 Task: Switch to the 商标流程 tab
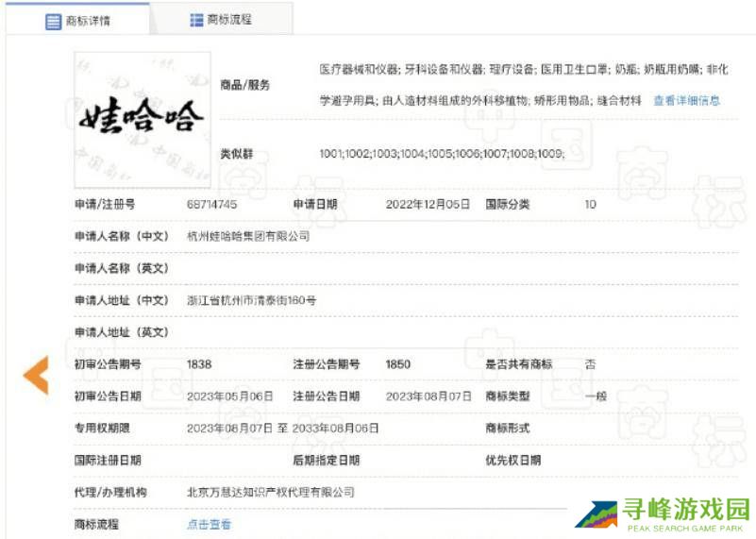click(x=221, y=19)
